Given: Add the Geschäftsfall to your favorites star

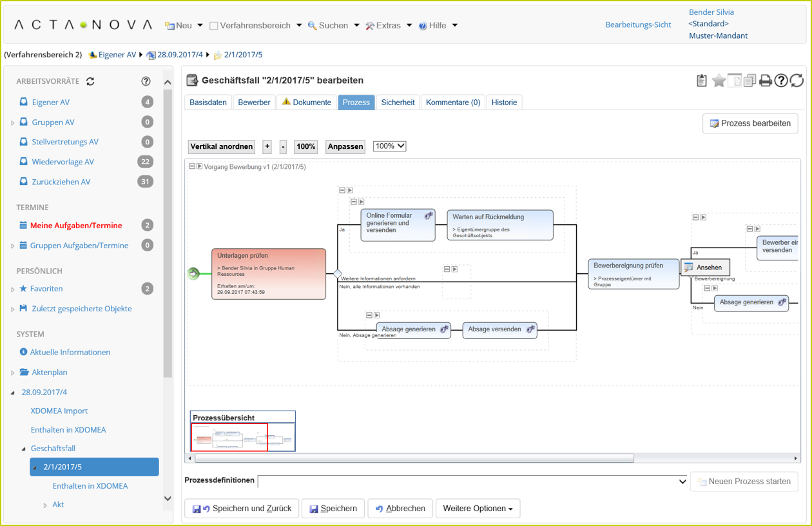Looking at the screenshot, I should [x=718, y=81].
